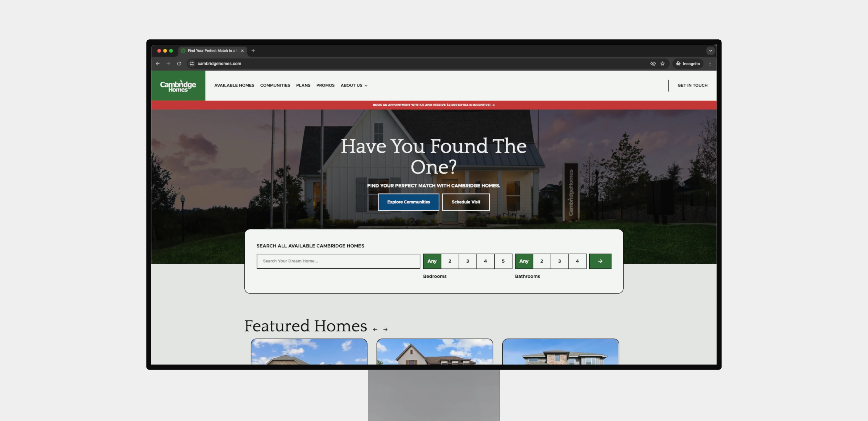Click the Cambridge Homes logo
Image resolution: width=868 pixels, height=421 pixels.
178,86
